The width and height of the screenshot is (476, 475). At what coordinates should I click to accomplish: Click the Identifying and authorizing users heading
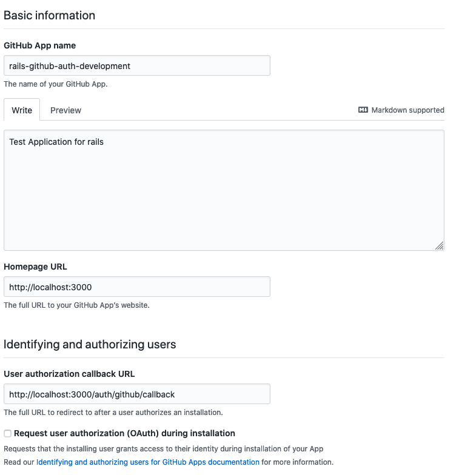(x=90, y=344)
